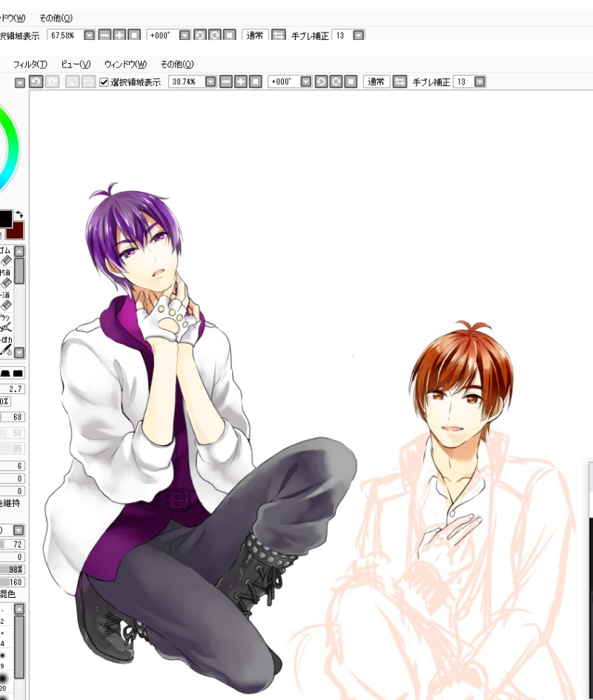Adjust slider showing 98%
Image resolution: width=593 pixels, height=700 pixels.
tap(13, 569)
